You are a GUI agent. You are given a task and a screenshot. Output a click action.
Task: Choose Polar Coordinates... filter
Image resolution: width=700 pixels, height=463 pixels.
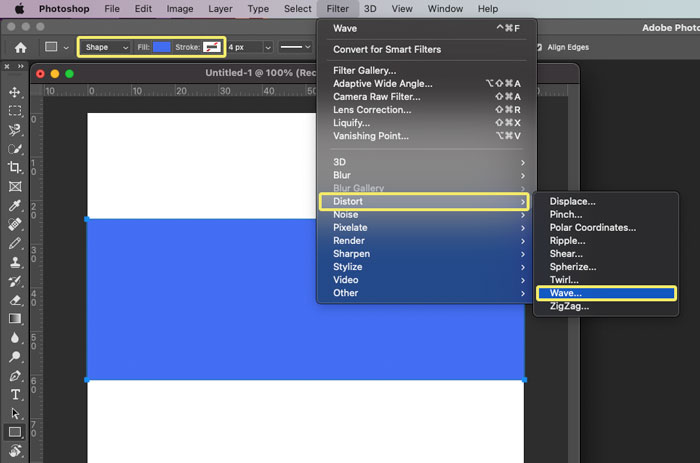coord(606,227)
